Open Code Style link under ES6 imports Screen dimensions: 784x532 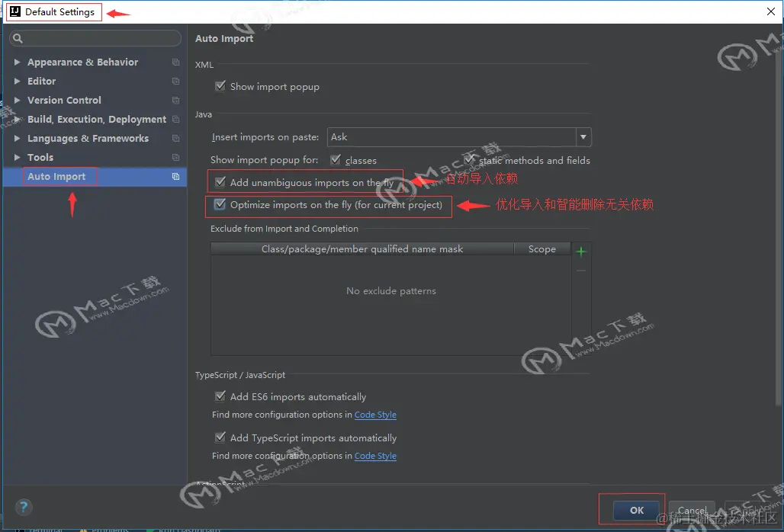(x=375, y=415)
